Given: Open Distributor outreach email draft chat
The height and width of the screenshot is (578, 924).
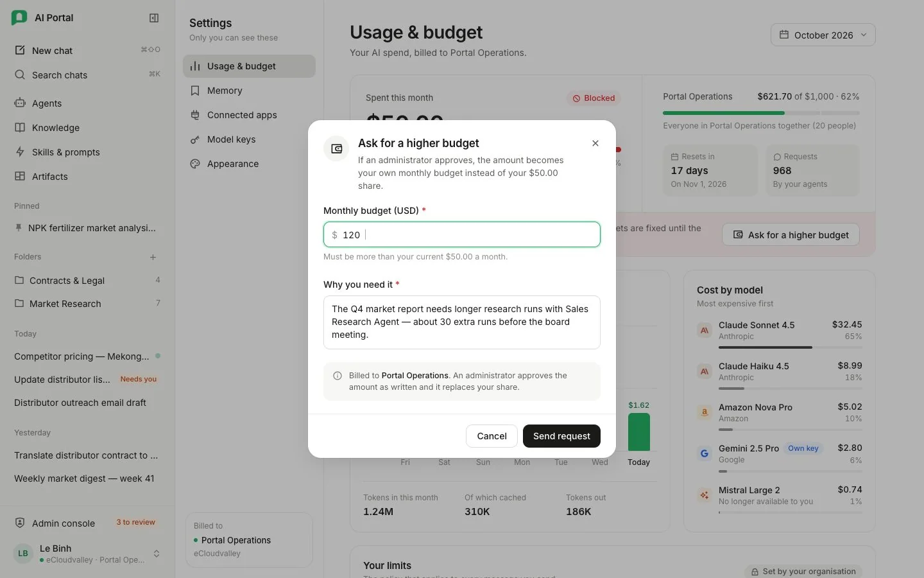Looking at the screenshot, I should tap(87, 403).
